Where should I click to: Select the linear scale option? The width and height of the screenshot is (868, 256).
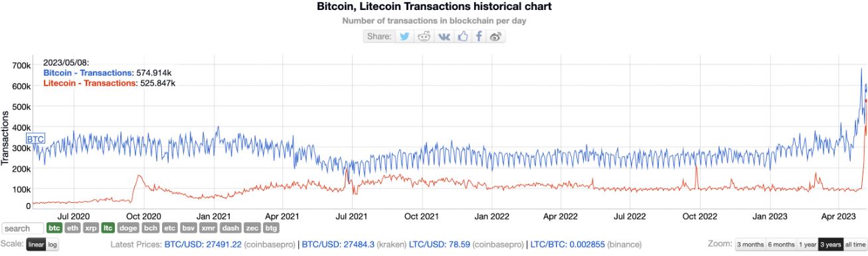click(36, 244)
